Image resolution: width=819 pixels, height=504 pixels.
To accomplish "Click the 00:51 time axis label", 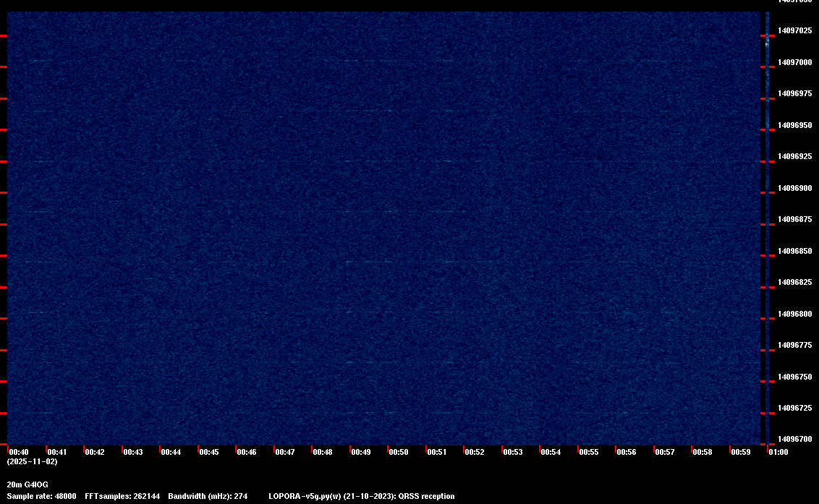I will [437, 452].
